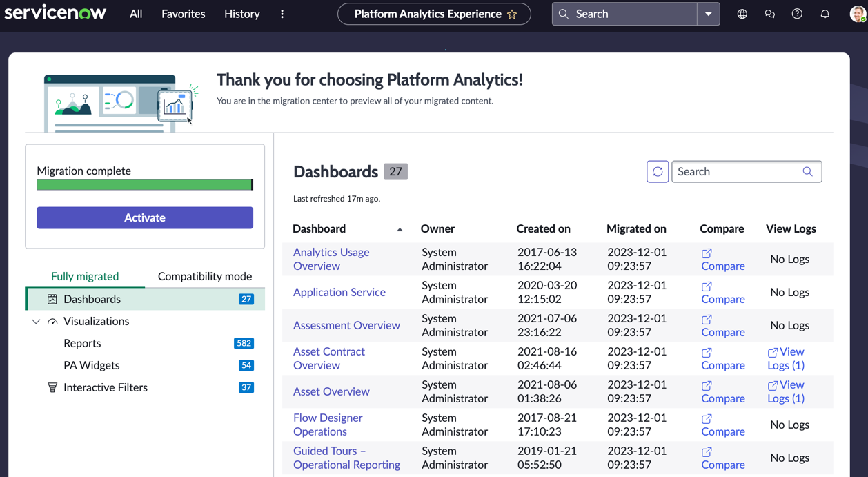The image size is (868, 477).
Task: Click the Activate button
Action: 145,217
